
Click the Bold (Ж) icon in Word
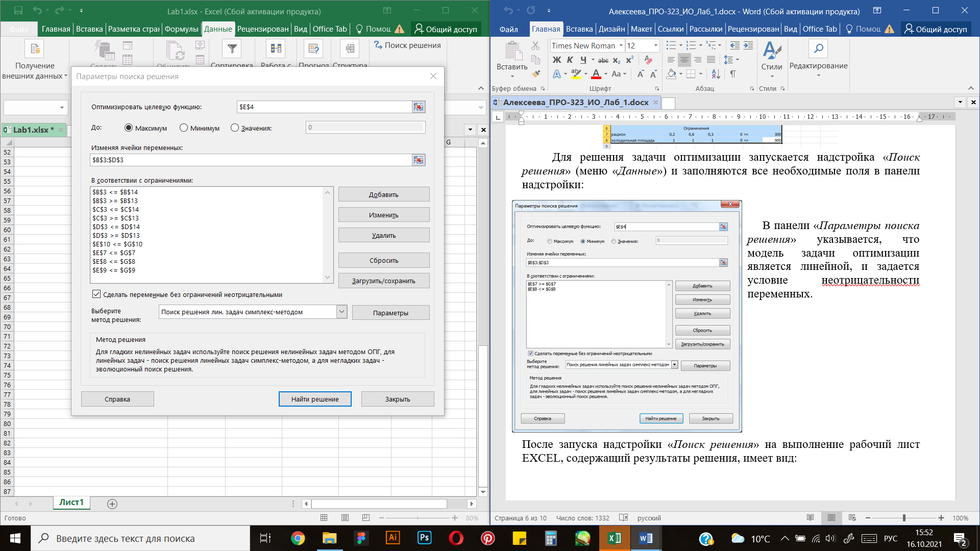(556, 60)
